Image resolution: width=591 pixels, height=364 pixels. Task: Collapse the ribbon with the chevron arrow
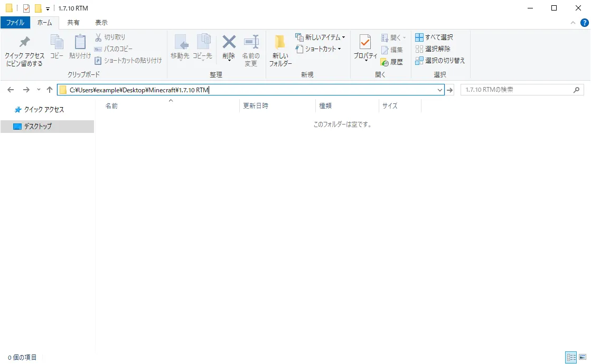[573, 22]
